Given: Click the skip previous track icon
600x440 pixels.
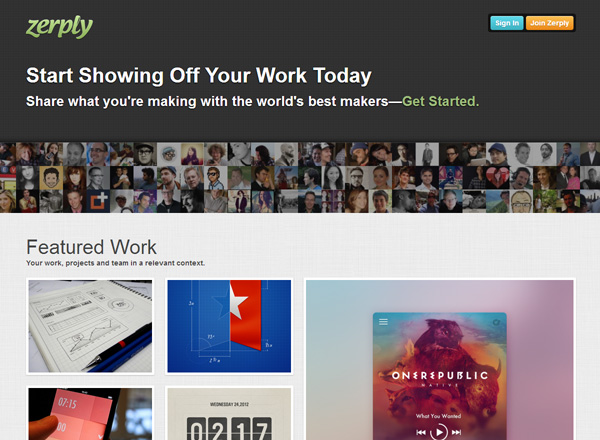Looking at the screenshot, I should pos(421,432).
